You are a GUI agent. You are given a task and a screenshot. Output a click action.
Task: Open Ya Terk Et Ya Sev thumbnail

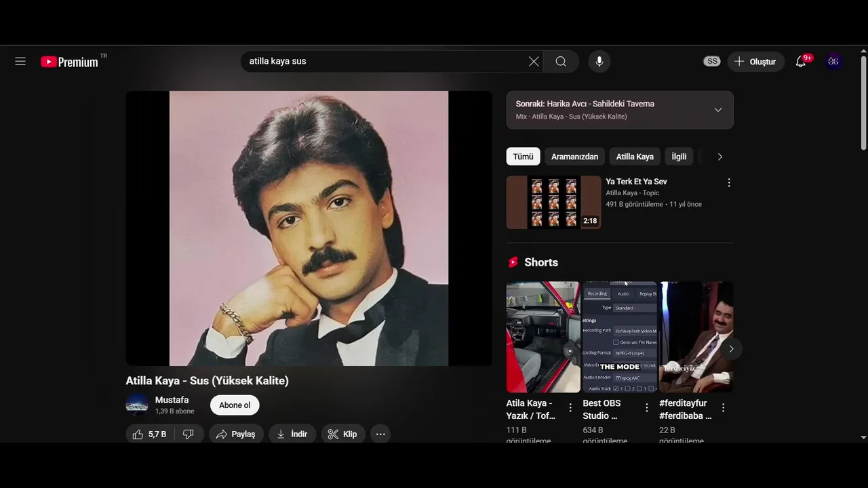(553, 203)
